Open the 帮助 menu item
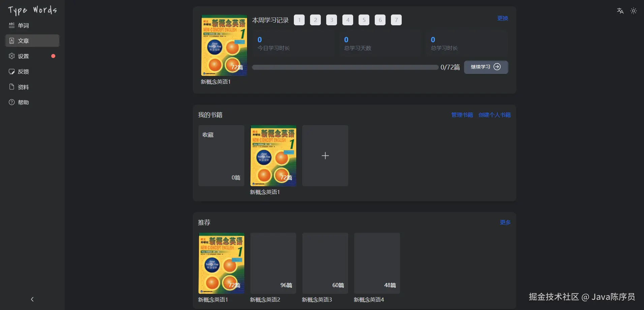 [x=32, y=102]
